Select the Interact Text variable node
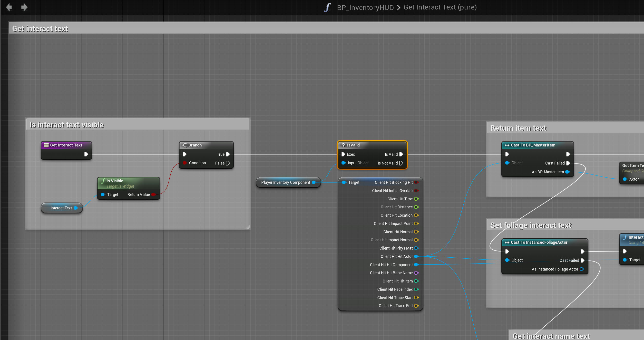The image size is (644, 340). [61, 208]
